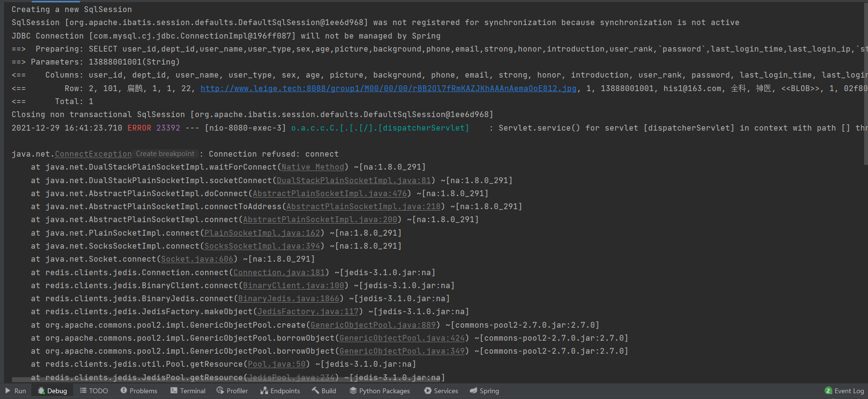The image size is (868, 399).
Task: Open the TODO tool window
Action: (94, 391)
